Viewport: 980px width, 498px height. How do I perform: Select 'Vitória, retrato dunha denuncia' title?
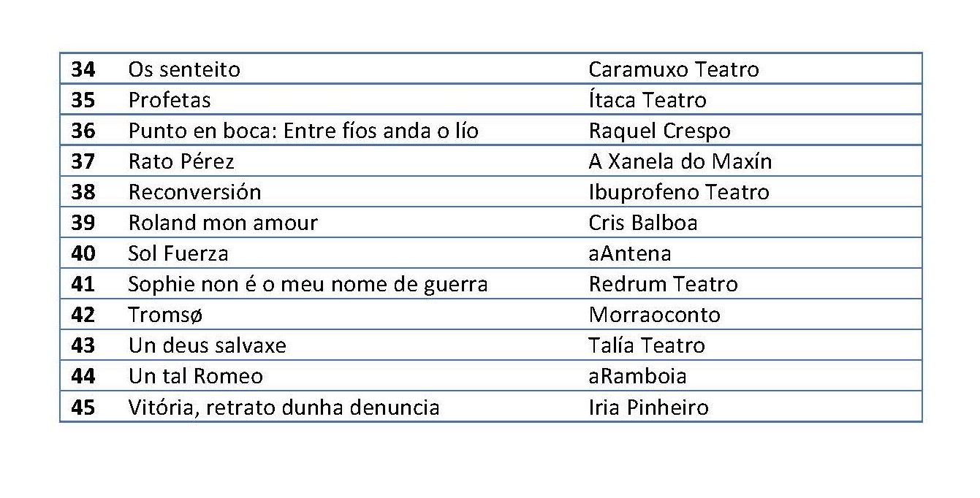[x=284, y=407]
